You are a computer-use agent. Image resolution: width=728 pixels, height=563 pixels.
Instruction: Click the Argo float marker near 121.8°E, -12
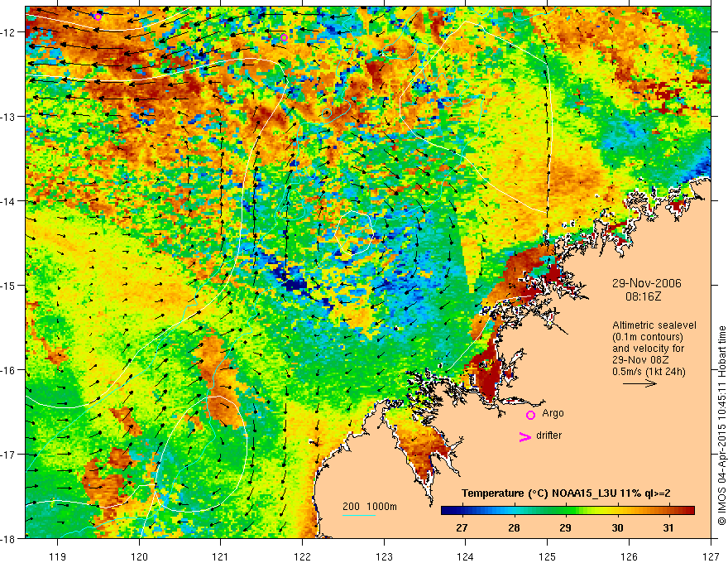click(284, 37)
